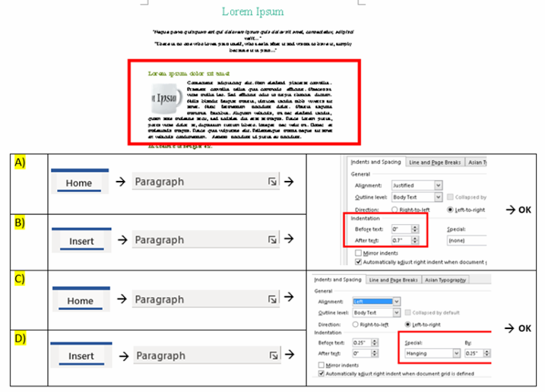Open the Paragraph launcher icon in row C
The image size is (545, 392).
(271, 300)
